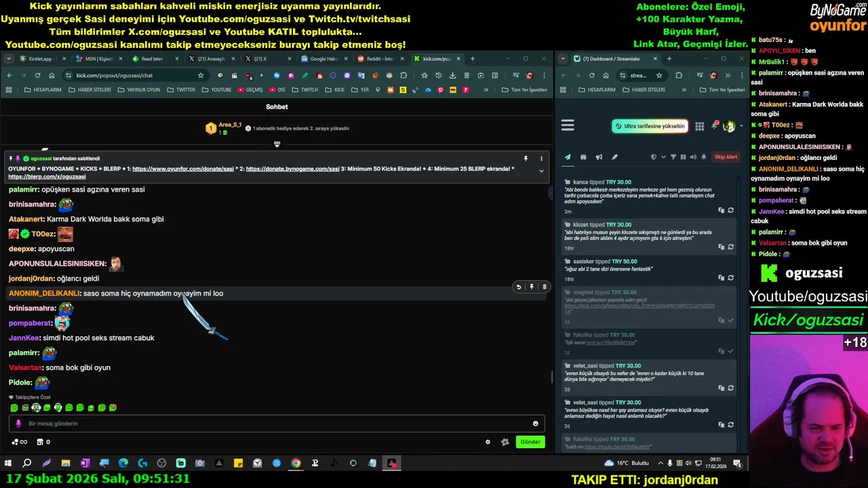Open the emoji picker in chat input
The image size is (868, 488).
click(535, 424)
